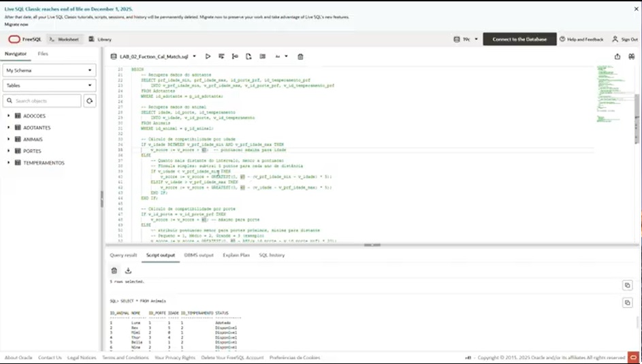Open the SQL history tab
Viewport: 642px width, 364px height.
(272, 255)
